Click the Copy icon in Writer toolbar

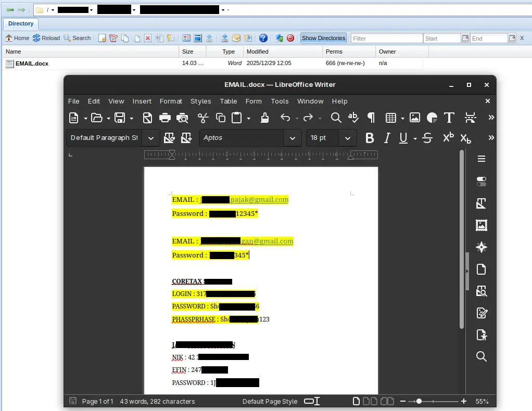pos(221,118)
